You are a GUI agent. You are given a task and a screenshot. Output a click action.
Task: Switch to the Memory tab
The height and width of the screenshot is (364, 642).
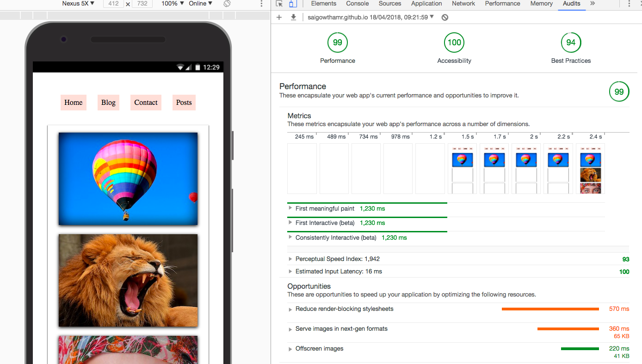click(x=542, y=4)
